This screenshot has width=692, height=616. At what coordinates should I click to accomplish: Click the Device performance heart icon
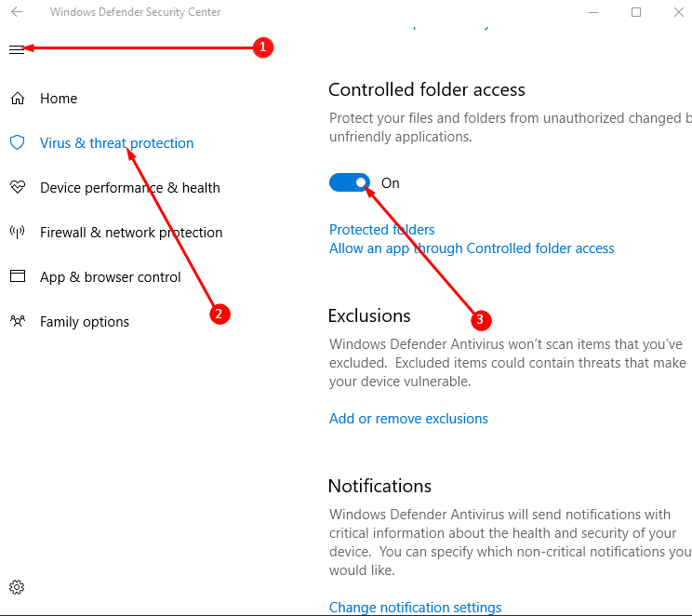coord(18,187)
